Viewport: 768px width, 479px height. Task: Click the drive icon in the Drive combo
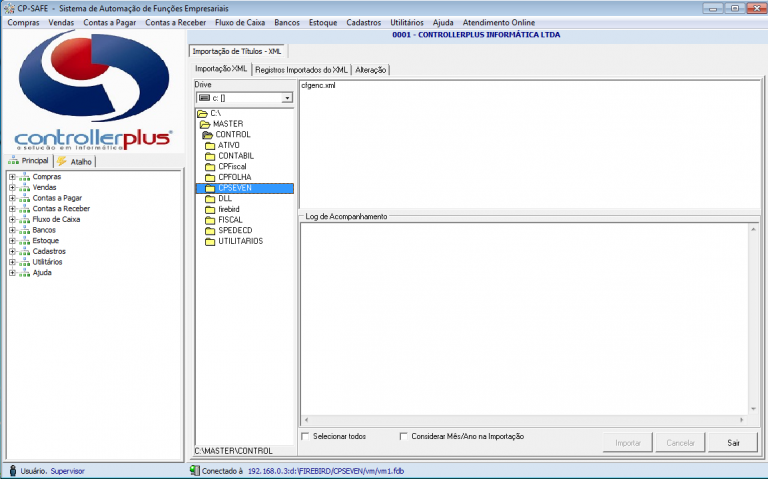(x=205, y=98)
